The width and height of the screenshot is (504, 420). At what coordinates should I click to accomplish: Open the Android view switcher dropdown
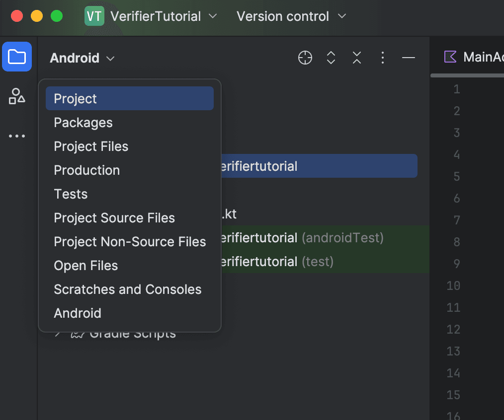82,58
